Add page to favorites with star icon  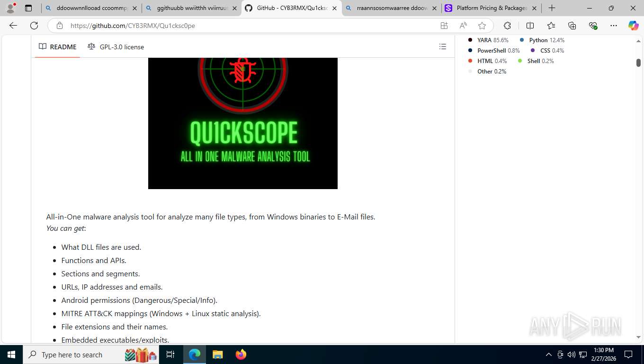(482, 26)
